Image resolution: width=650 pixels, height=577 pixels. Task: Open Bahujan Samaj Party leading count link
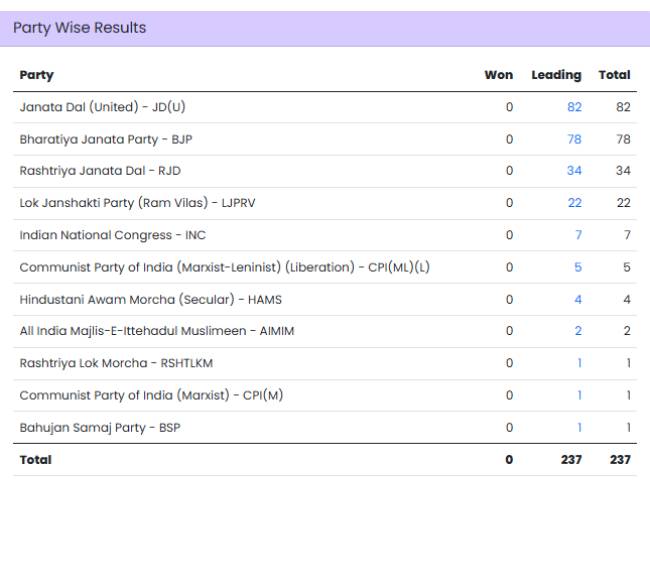pyautogui.click(x=579, y=427)
